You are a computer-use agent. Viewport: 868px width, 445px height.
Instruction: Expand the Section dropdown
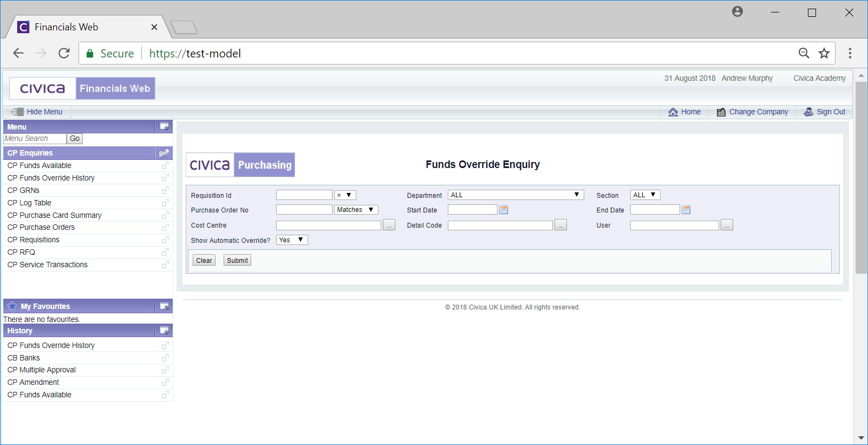645,195
